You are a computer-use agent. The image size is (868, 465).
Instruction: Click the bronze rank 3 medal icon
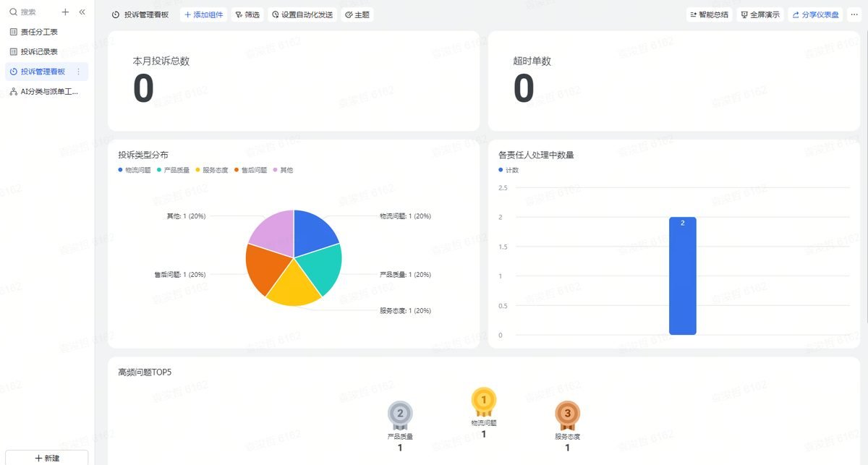pos(568,415)
